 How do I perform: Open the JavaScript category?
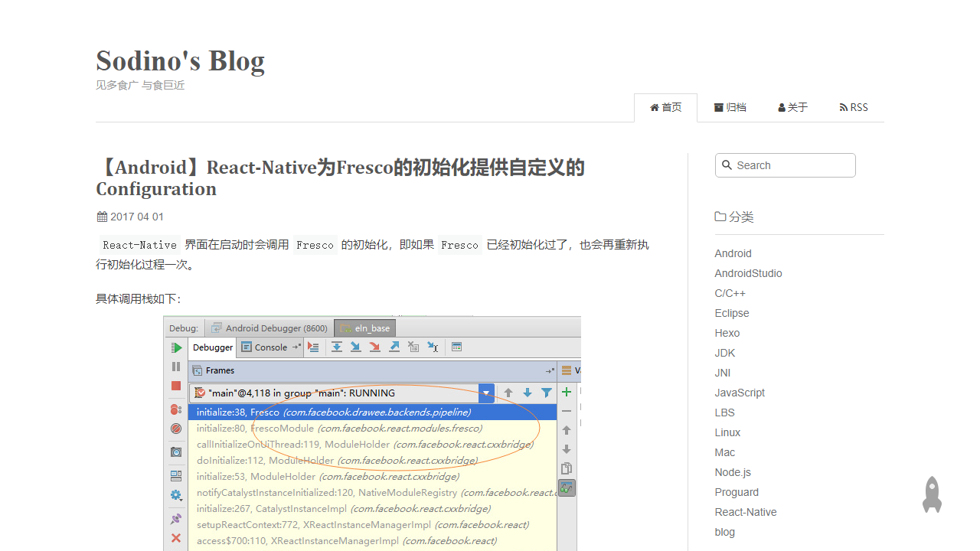[740, 393]
